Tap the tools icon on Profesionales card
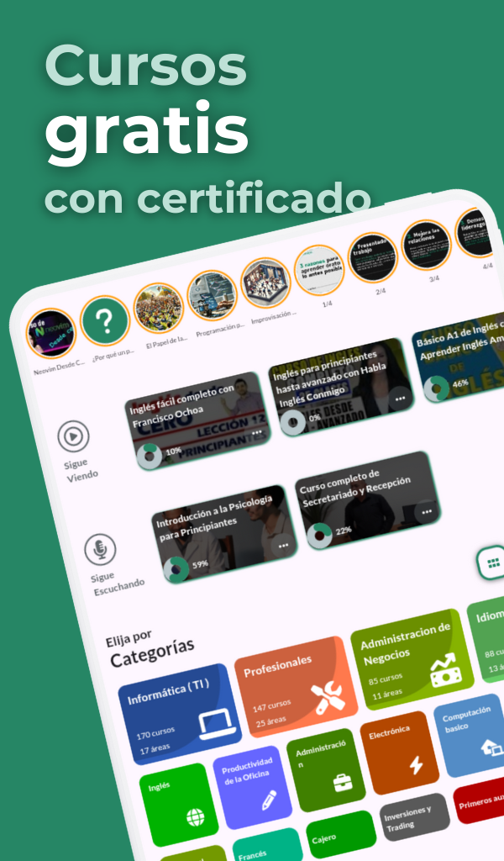This screenshot has width=504, height=861. (328, 697)
